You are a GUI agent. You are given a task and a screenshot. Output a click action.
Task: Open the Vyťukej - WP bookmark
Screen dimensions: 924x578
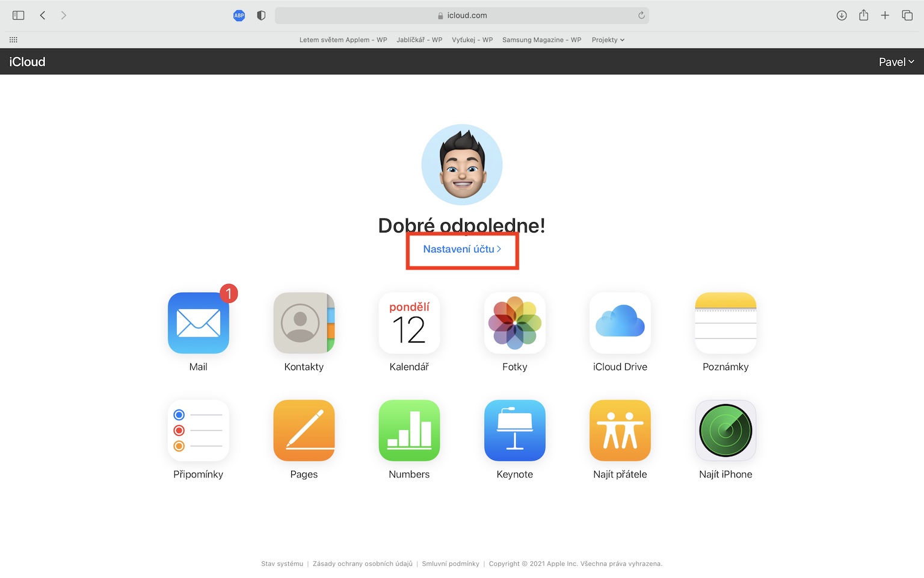tap(472, 40)
